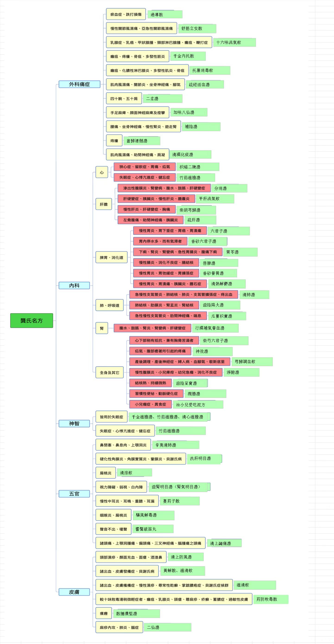Select the 十六味流氣飲 formula label

(235, 43)
